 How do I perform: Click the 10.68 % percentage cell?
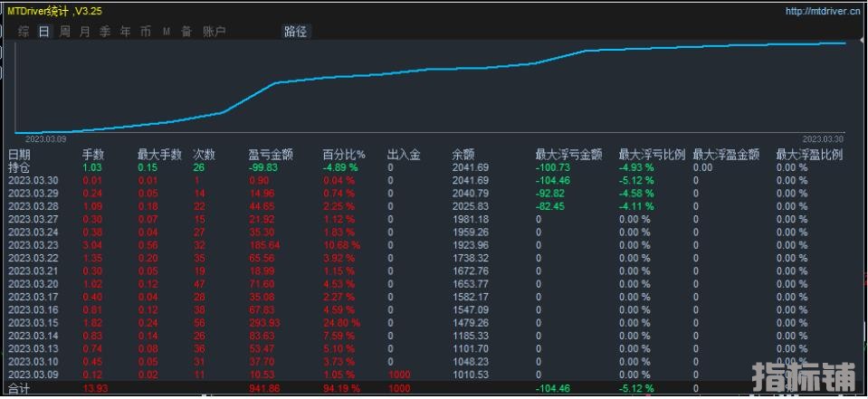click(341, 245)
